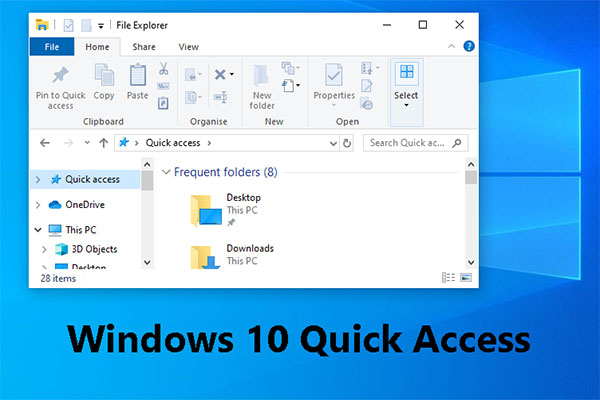Open the recent locations dropdown
Image resolution: width=600 pixels, height=400 pixels.
click(87, 143)
